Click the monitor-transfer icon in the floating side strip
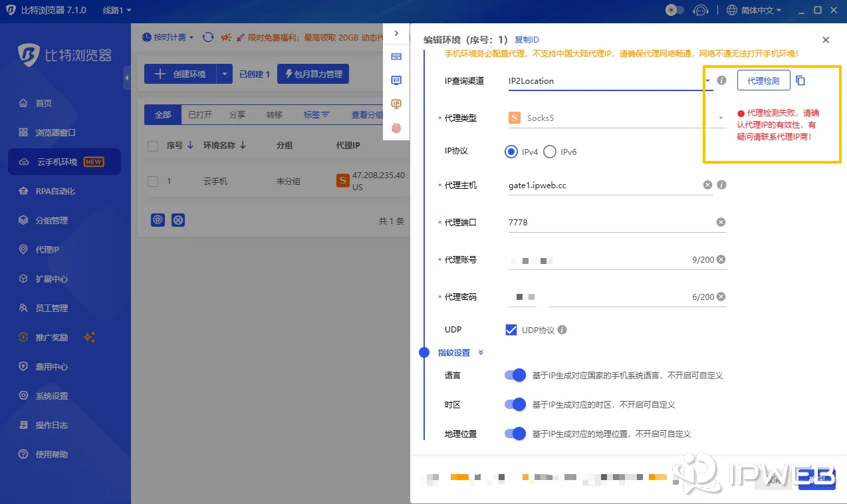 [396, 81]
